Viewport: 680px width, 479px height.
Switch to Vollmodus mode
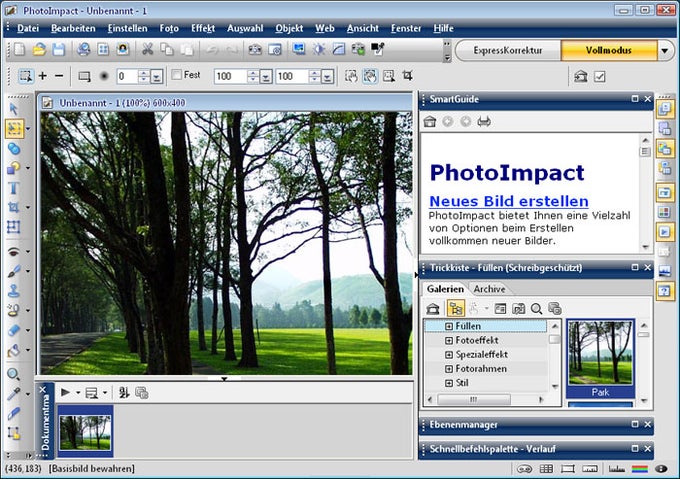(609, 50)
